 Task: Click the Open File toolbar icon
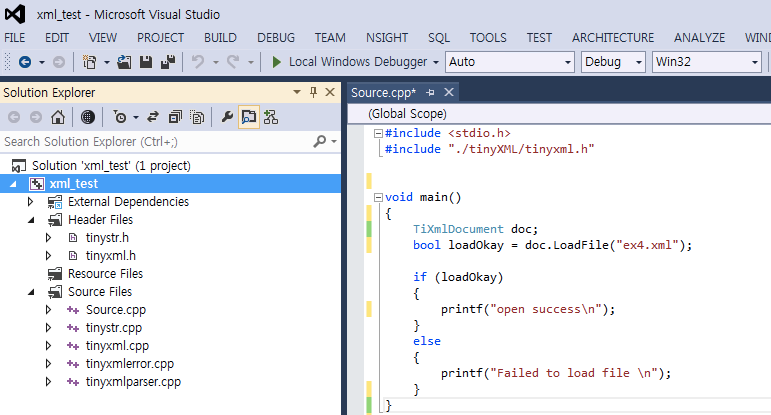[124, 62]
